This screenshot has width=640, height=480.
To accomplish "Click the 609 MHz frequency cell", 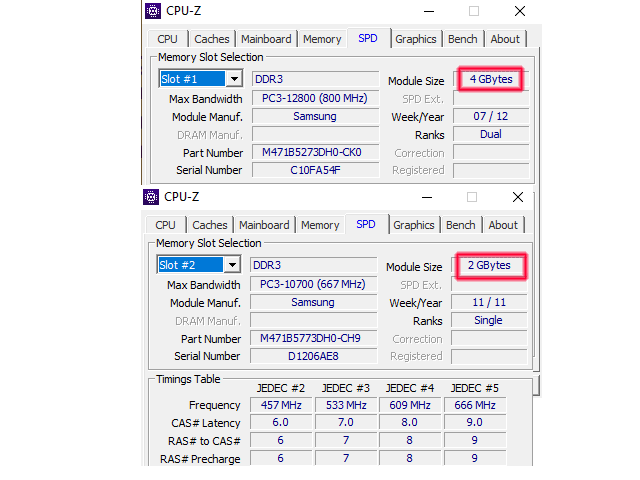I will pos(410,405).
